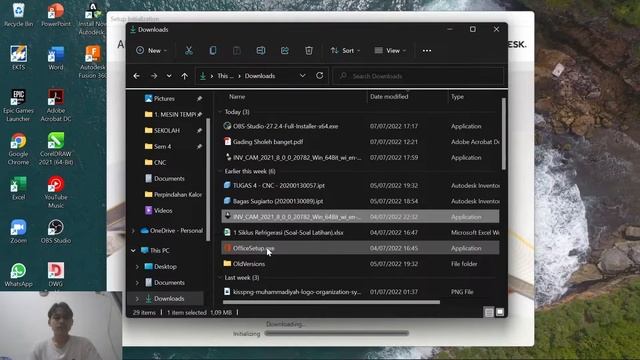Open Excel desktop shortcut

(x=18, y=188)
